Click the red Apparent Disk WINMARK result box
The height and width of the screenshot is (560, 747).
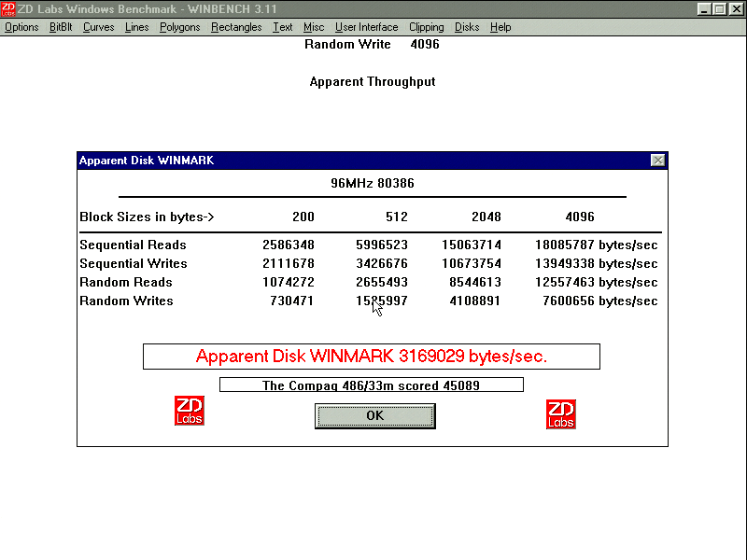coord(371,357)
